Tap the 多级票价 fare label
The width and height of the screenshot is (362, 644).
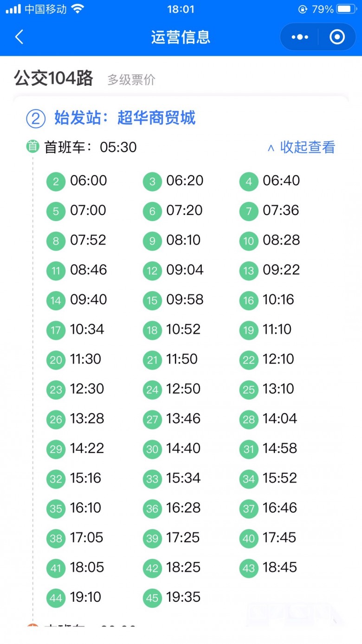pyautogui.click(x=131, y=79)
